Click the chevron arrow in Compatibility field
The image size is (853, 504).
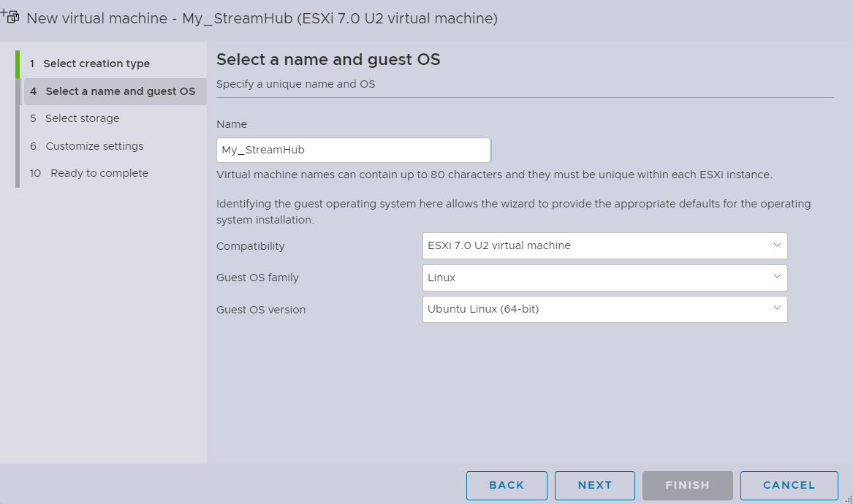click(776, 245)
